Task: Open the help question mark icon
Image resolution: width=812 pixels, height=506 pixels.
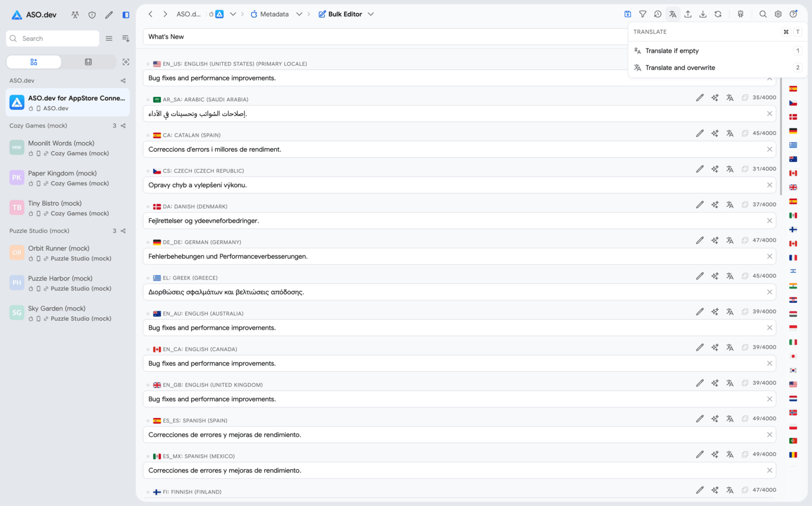Action: (x=793, y=14)
